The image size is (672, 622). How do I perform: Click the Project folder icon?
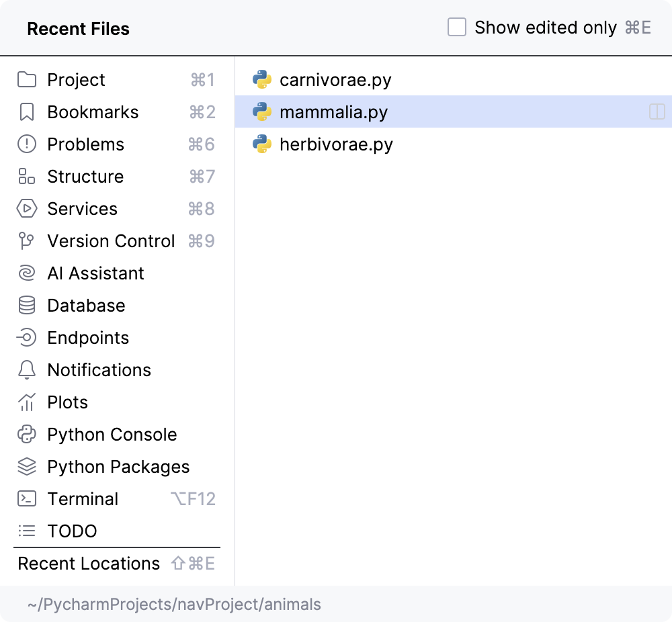pyautogui.click(x=26, y=80)
